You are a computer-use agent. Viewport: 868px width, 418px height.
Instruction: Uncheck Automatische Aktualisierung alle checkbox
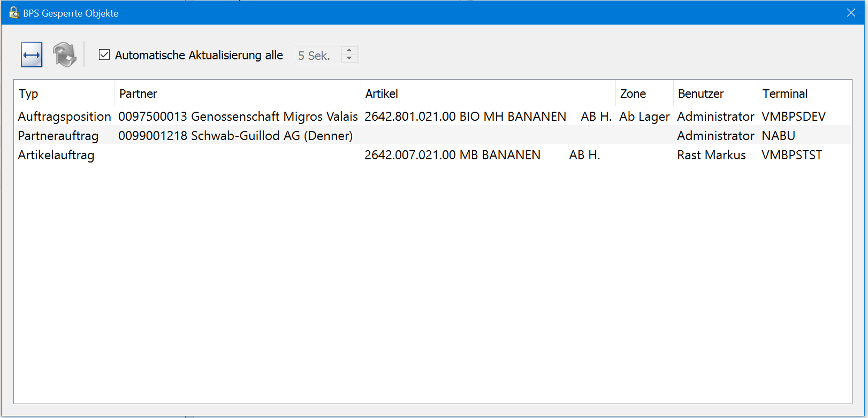coord(104,55)
